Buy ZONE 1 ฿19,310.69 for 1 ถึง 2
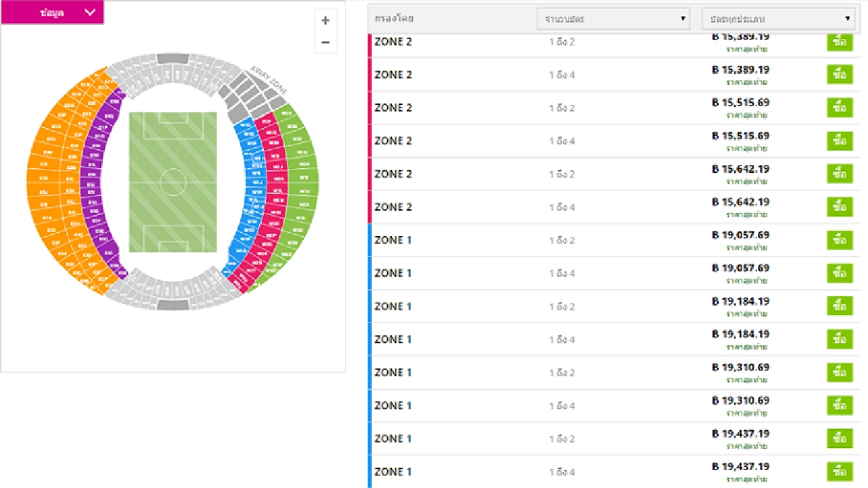 pos(839,373)
